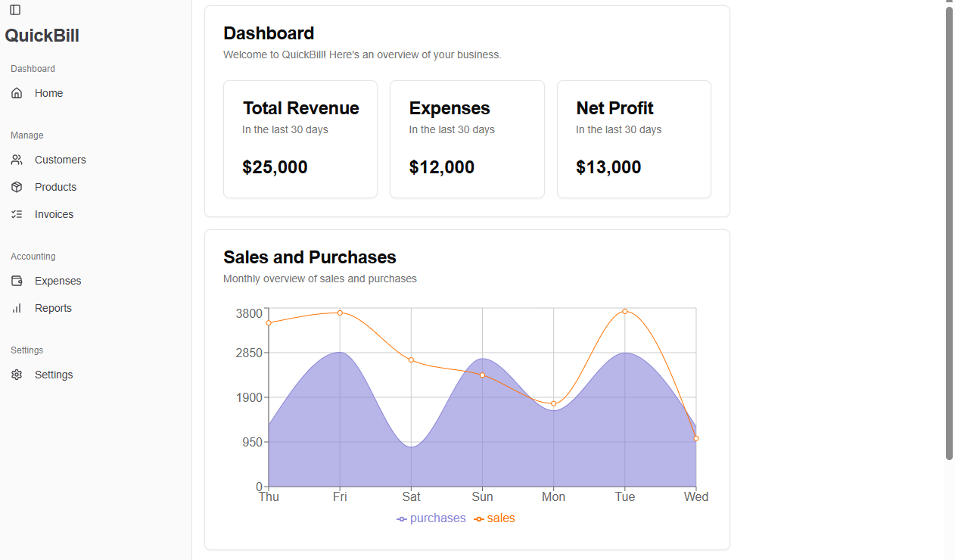The width and height of the screenshot is (955, 560).
Task: Open Invoices via the checklist icon
Action: pos(17,214)
